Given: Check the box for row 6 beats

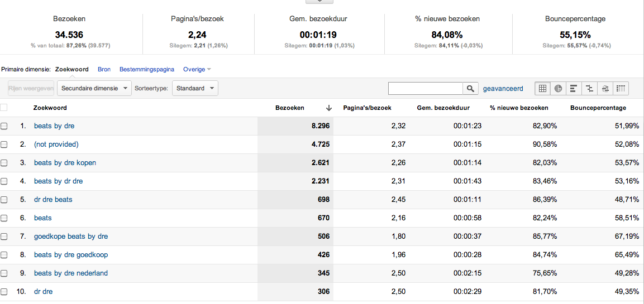Looking at the screenshot, I should 4,218.
